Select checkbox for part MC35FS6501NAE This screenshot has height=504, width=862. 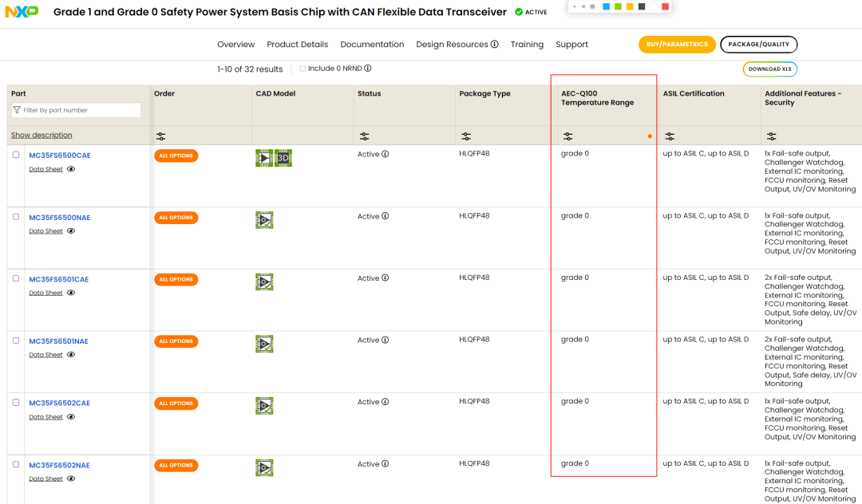tap(16, 341)
